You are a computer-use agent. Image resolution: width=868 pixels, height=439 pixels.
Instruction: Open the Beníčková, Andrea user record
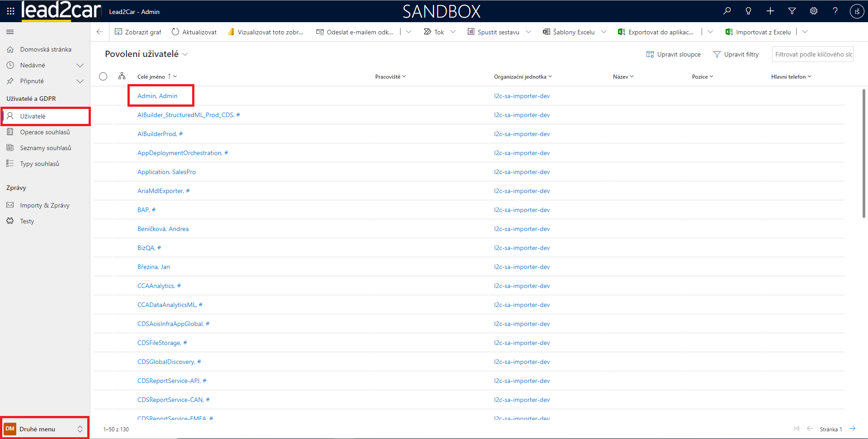[x=163, y=229]
